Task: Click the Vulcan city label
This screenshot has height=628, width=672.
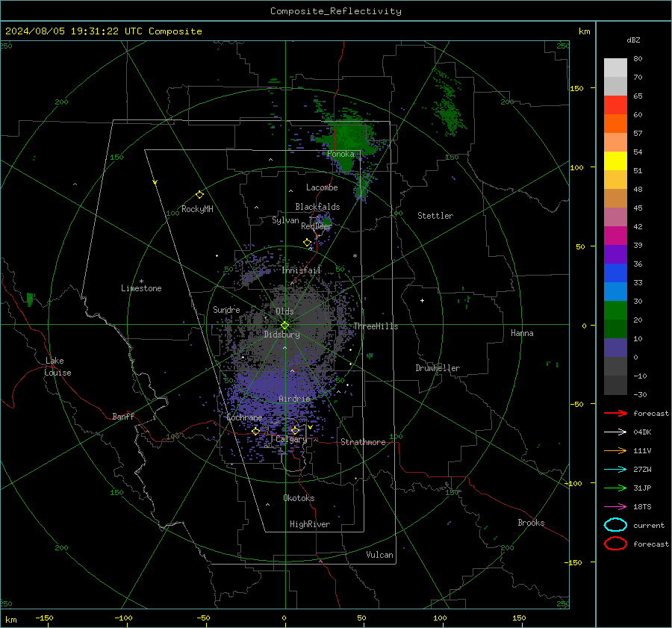Action: 380,555
